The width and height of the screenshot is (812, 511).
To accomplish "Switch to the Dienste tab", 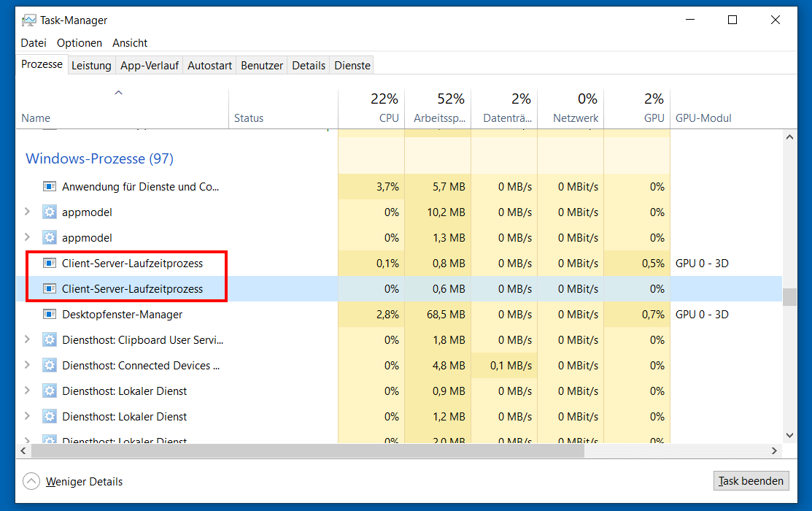I will pos(352,66).
